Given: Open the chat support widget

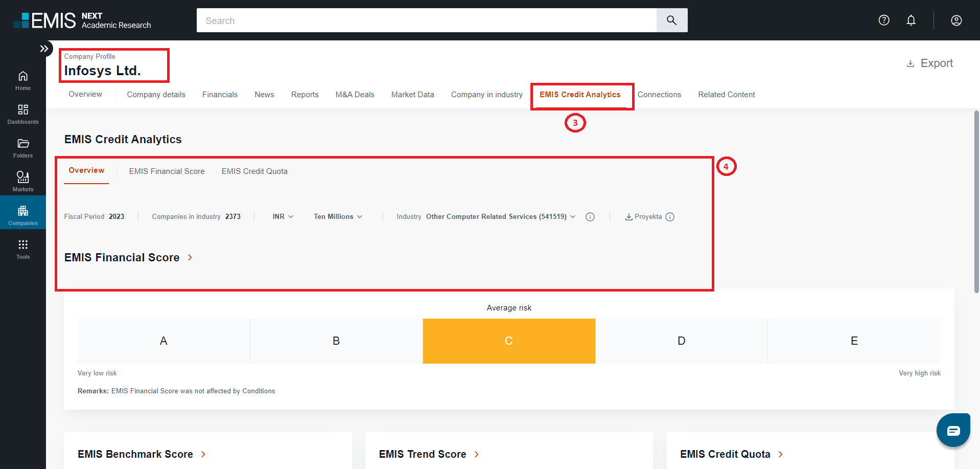Looking at the screenshot, I should tap(953, 430).
